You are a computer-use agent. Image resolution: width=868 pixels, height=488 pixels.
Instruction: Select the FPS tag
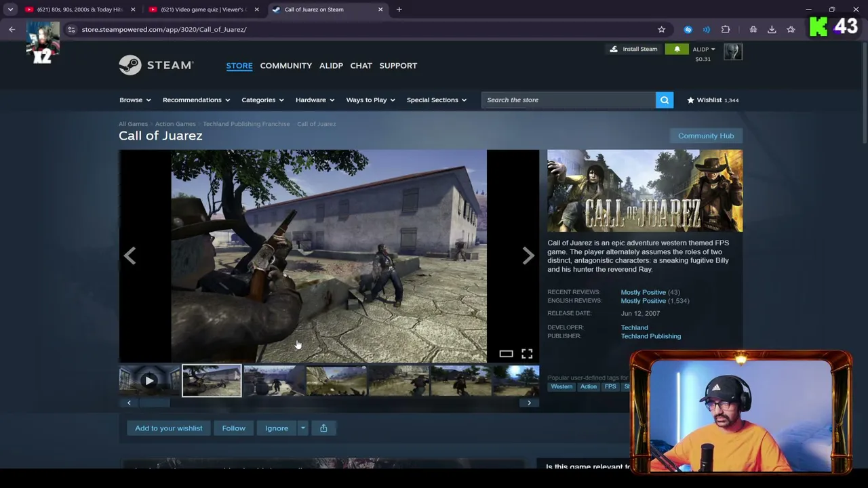coord(610,386)
